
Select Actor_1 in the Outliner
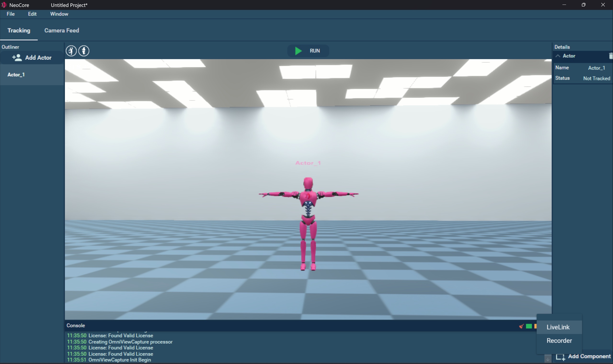click(16, 75)
